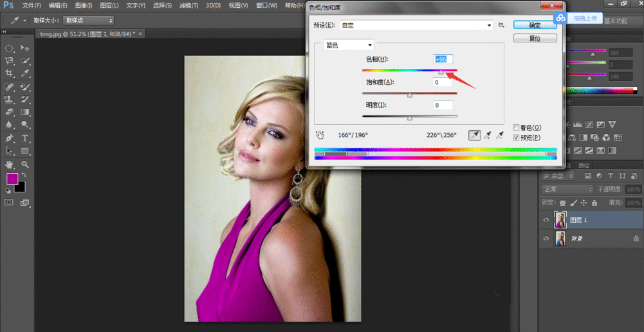Click the 确定 button
This screenshot has width=644, height=332.
click(x=535, y=25)
